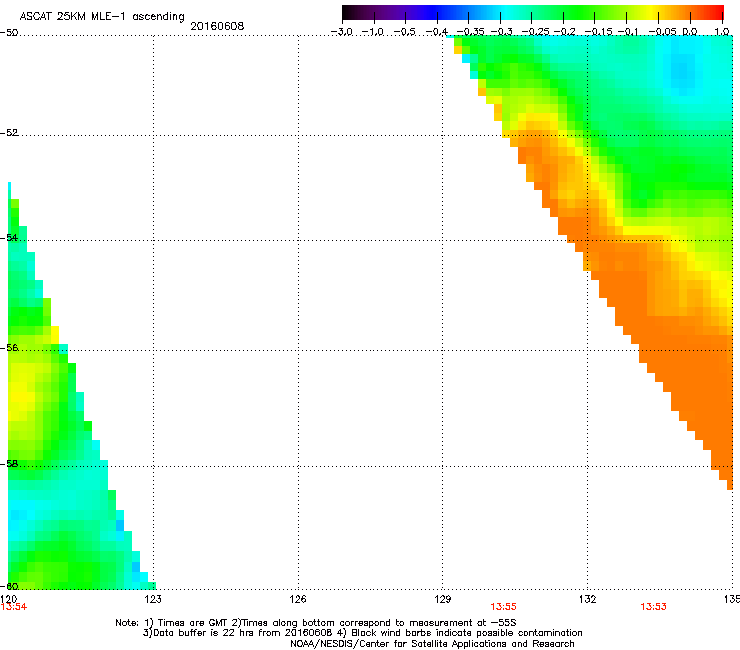This screenshot has width=740, height=650.
Task: Click the color bar label 0.0
Action: coord(690,32)
